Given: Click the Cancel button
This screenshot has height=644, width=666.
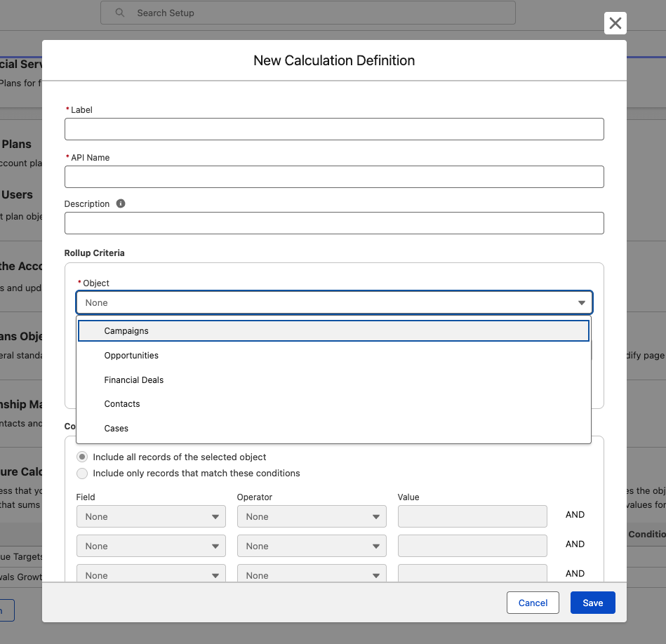Looking at the screenshot, I should click(x=533, y=603).
